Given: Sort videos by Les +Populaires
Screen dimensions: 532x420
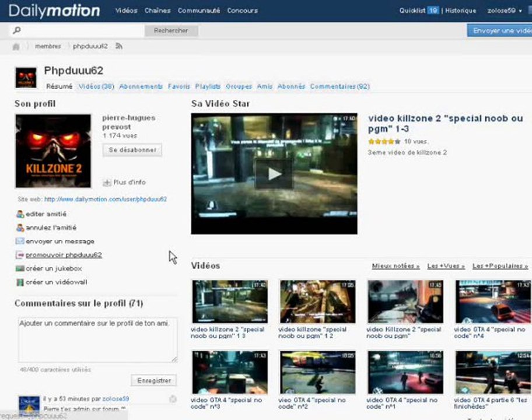Looking at the screenshot, I should tap(500, 266).
